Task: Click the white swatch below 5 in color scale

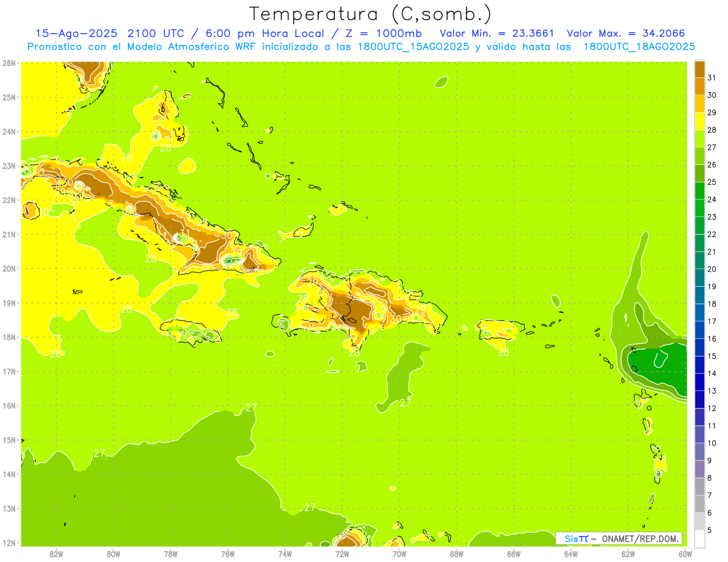Action: [x=699, y=538]
